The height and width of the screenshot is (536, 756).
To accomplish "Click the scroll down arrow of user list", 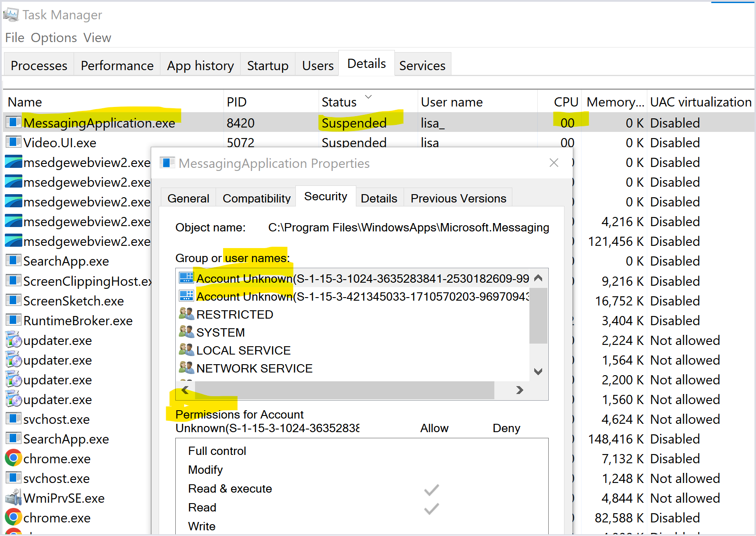I will coord(539,371).
